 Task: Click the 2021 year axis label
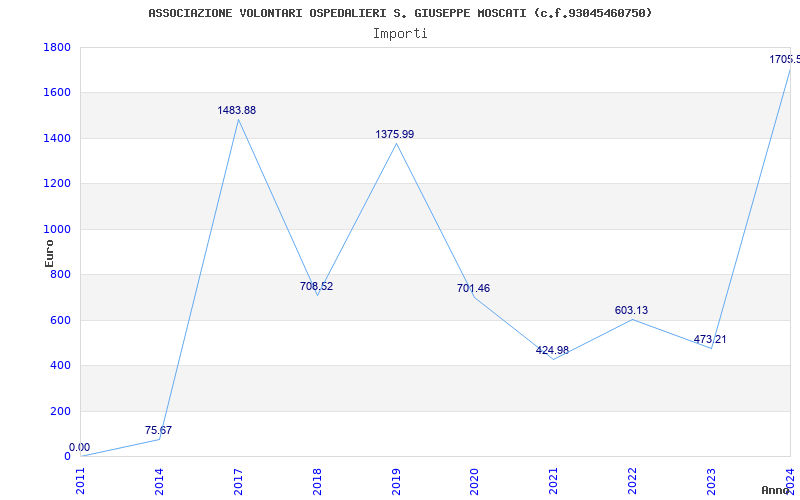[554, 482]
